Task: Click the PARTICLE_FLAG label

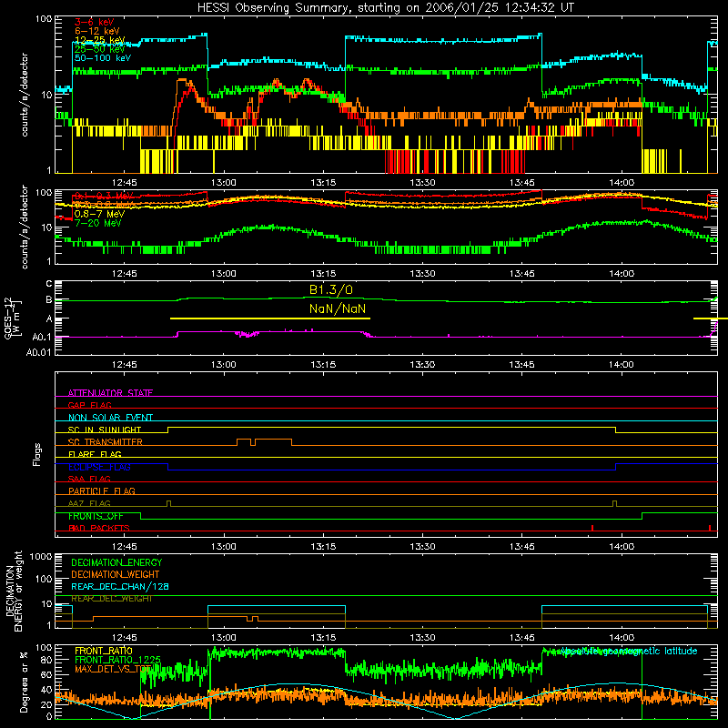Action: [x=102, y=491]
